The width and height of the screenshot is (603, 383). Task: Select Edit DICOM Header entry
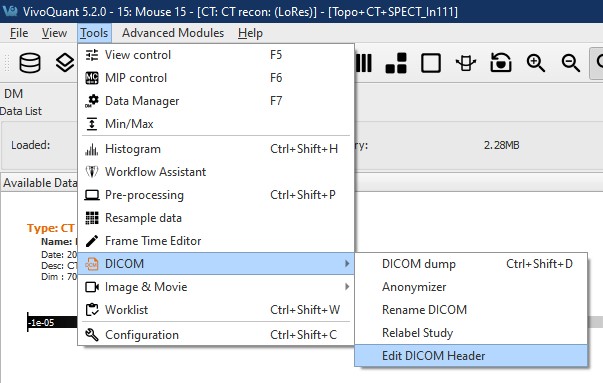pos(471,356)
